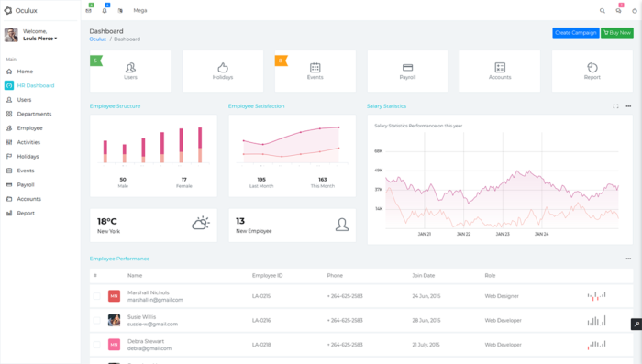Image resolution: width=642 pixels, height=364 pixels.
Task: Click the Events calendar icon in the sidebar
Action: [x=9, y=171]
